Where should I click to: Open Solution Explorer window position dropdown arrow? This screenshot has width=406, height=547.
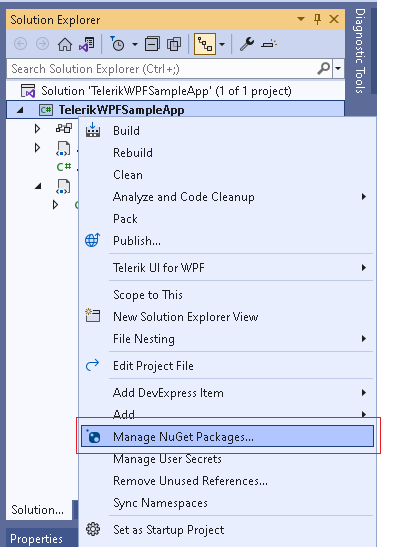coord(301,19)
